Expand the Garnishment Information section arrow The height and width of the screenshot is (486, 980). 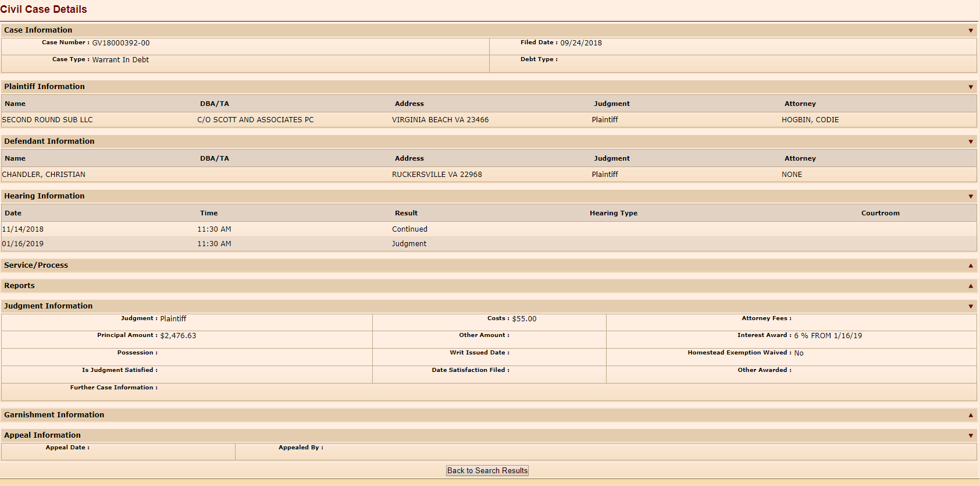pyautogui.click(x=971, y=415)
